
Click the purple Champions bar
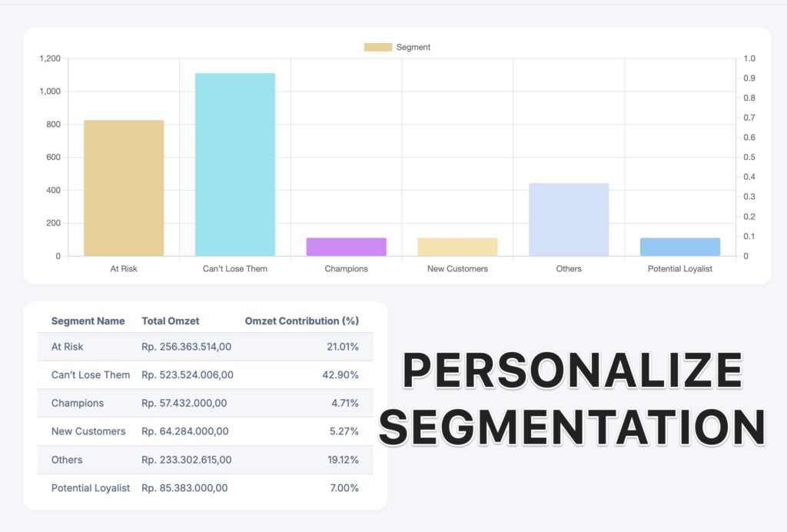tap(346, 247)
